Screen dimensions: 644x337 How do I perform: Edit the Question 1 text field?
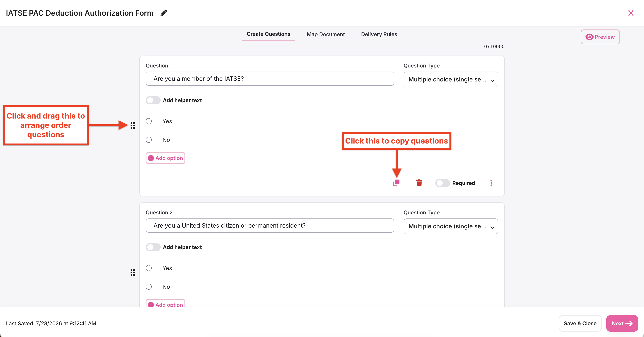point(270,79)
